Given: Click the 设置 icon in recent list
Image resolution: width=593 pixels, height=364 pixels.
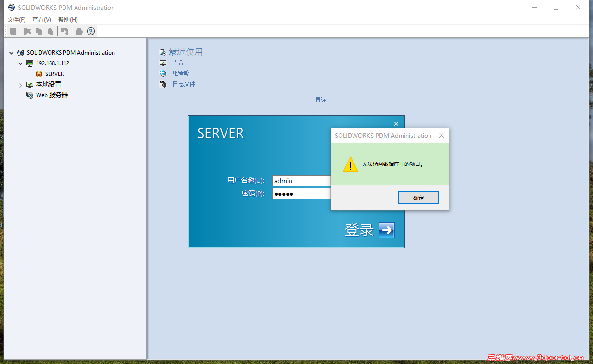Looking at the screenshot, I should [x=163, y=63].
